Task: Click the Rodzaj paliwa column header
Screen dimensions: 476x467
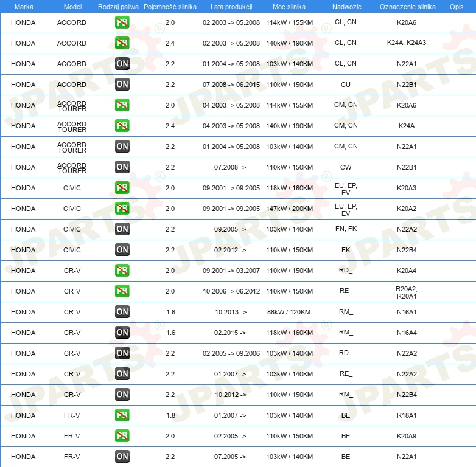Action: coord(118,7)
